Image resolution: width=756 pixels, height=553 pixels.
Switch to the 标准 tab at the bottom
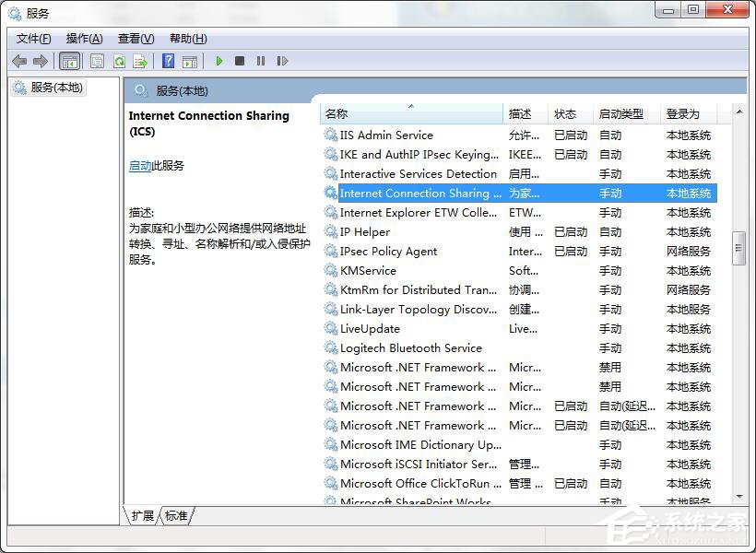176,516
